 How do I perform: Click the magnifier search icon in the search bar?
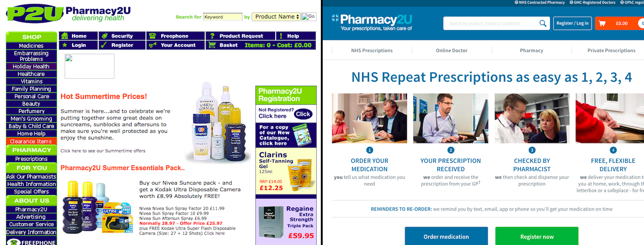(543, 23)
